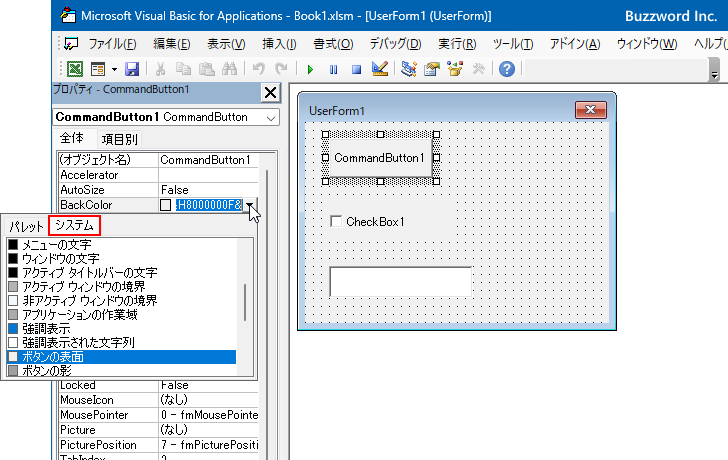
Task: Select メニューの文字 system color
Action: tap(122, 245)
